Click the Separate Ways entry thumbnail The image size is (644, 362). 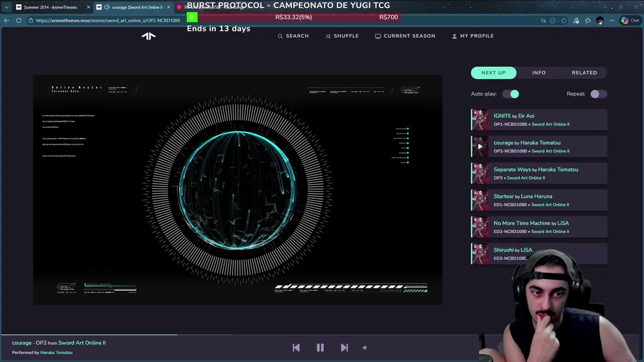point(480,173)
